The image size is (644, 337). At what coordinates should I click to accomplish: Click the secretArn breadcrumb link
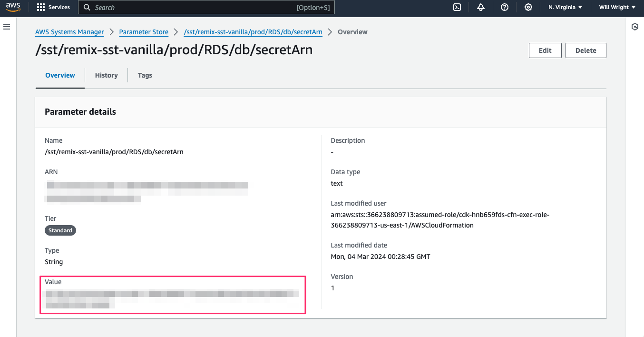point(253,32)
